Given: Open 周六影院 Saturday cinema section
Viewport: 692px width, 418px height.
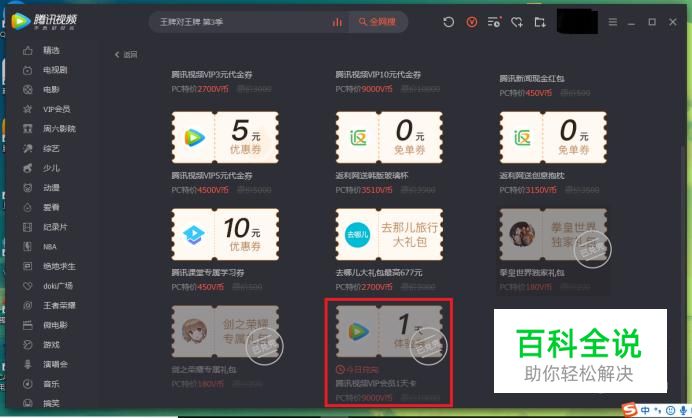Looking at the screenshot, I should coord(59,129).
